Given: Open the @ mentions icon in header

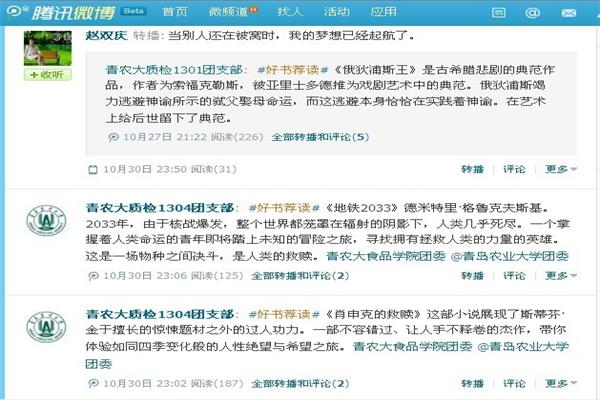Looking at the screenshot, I should [532, 13].
